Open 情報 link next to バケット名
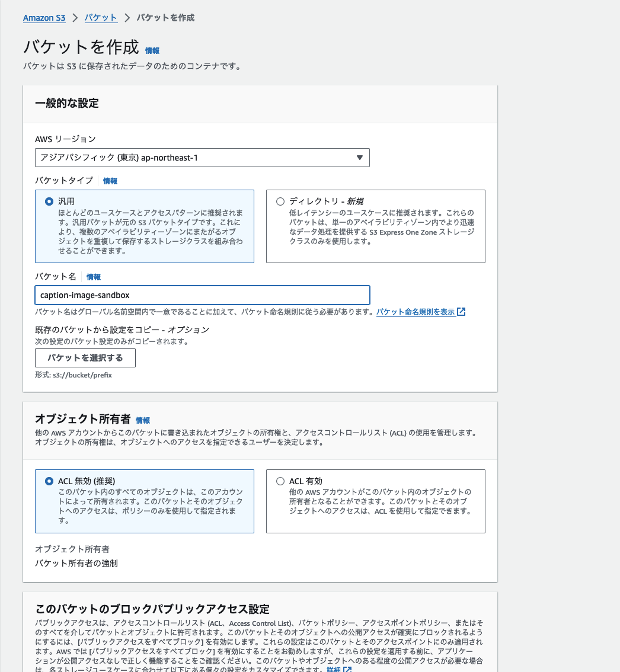 (94, 277)
